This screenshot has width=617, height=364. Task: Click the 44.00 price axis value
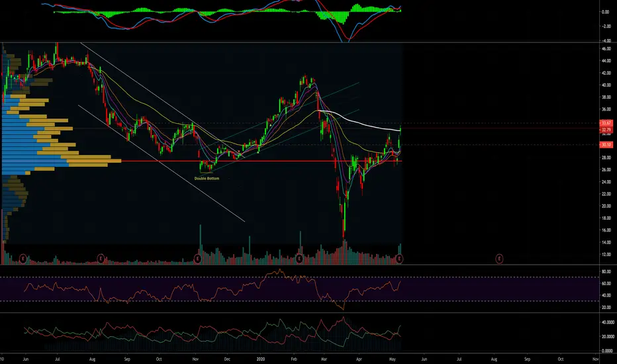[x=606, y=61]
